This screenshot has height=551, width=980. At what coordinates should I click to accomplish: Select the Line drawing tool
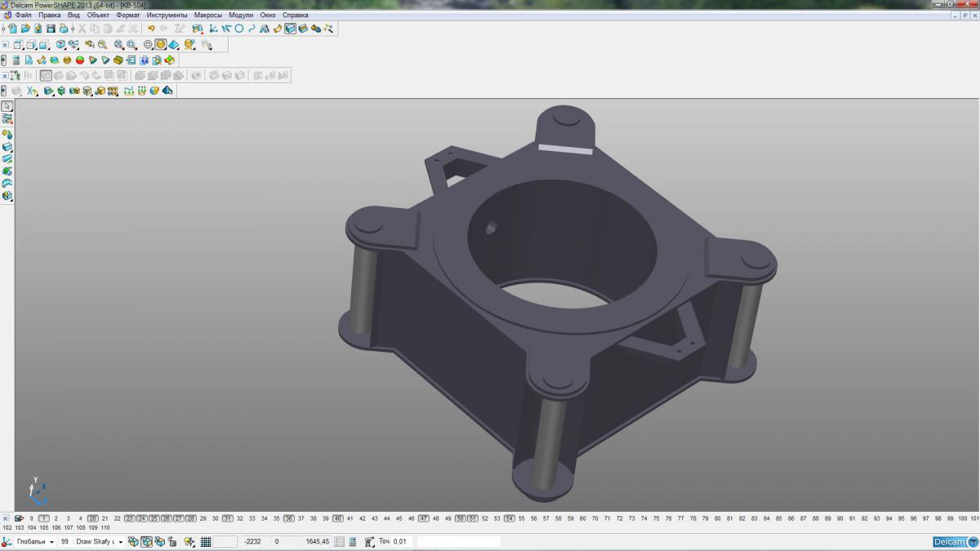pyautogui.click(x=226, y=28)
